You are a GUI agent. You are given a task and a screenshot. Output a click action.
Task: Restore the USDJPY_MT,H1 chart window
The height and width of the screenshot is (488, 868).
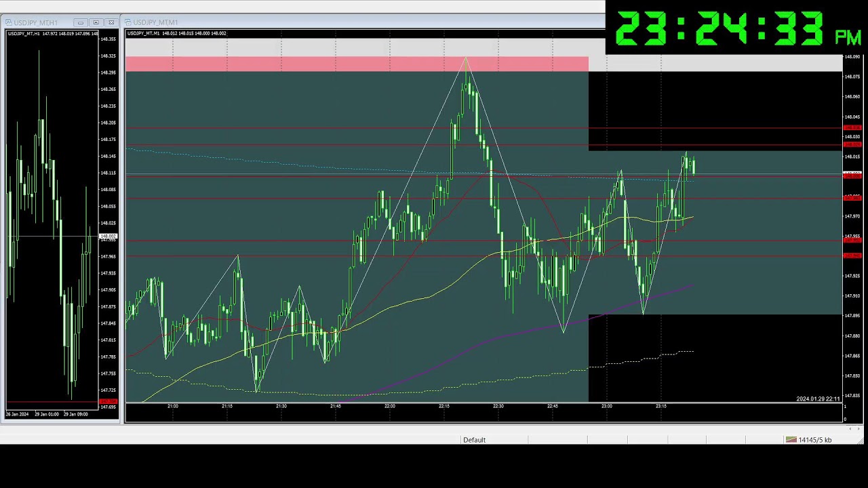(96, 22)
